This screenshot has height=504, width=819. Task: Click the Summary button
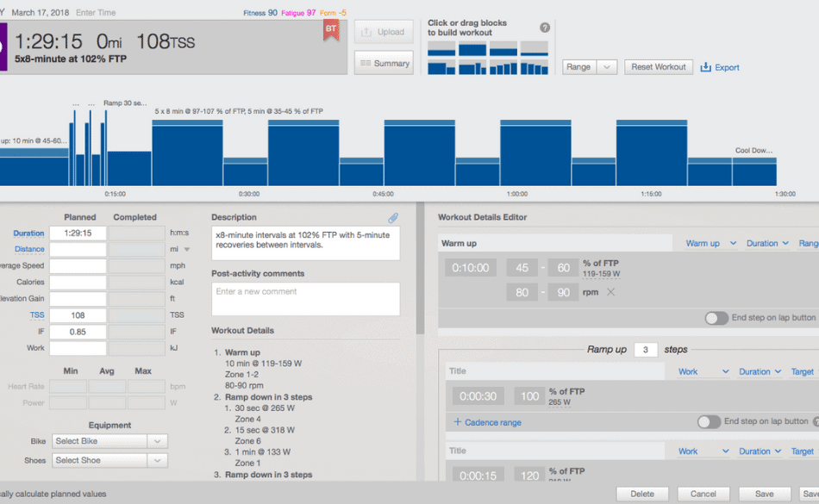coord(384,64)
